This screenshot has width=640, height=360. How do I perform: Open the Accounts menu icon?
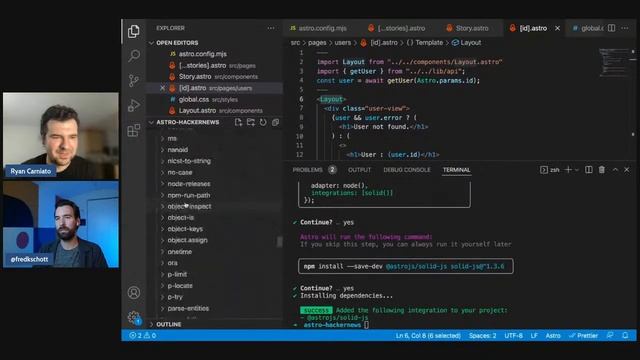(x=134, y=293)
